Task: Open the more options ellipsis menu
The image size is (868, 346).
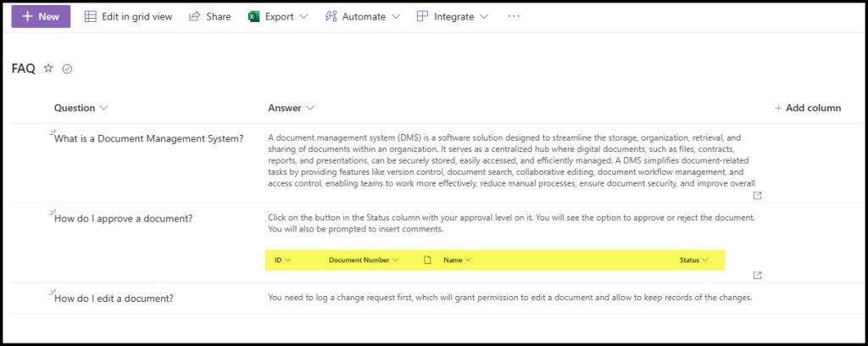Action: coord(514,16)
